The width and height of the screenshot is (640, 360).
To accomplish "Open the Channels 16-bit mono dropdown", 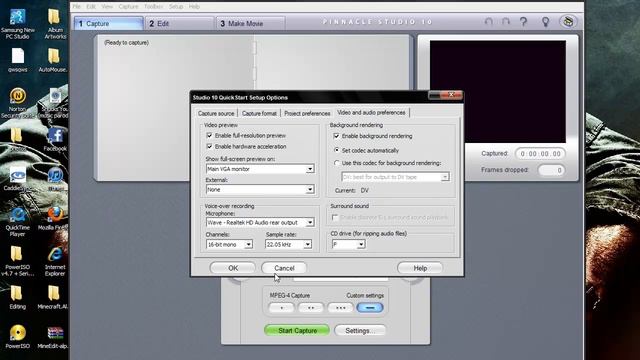I will click(x=229, y=244).
